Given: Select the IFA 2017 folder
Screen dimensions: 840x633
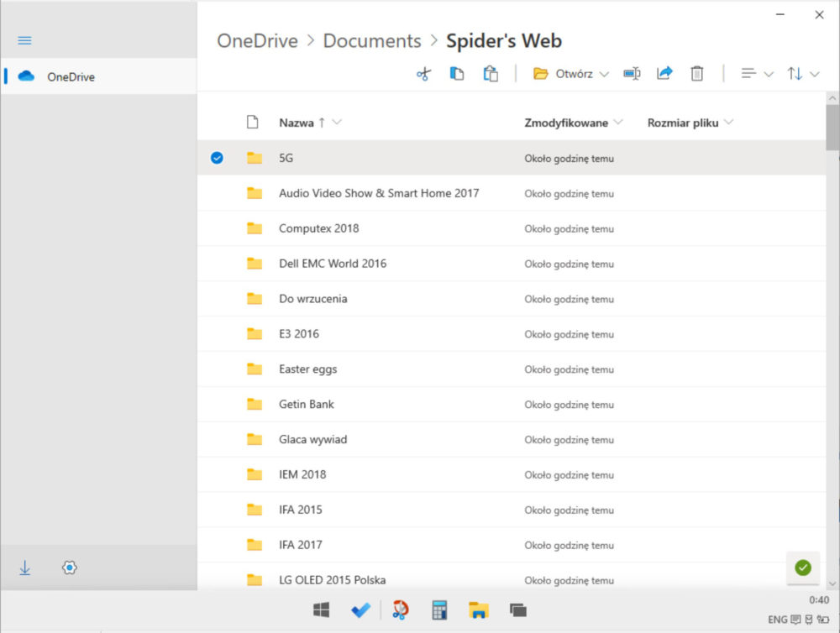Looking at the screenshot, I should pyautogui.click(x=301, y=545).
